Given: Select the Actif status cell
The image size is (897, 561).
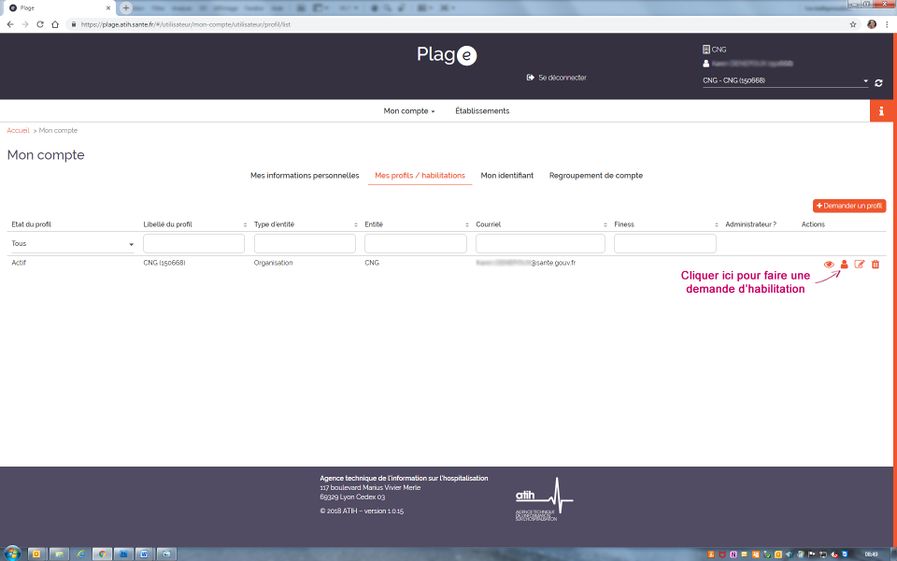Looking at the screenshot, I should (19, 263).
